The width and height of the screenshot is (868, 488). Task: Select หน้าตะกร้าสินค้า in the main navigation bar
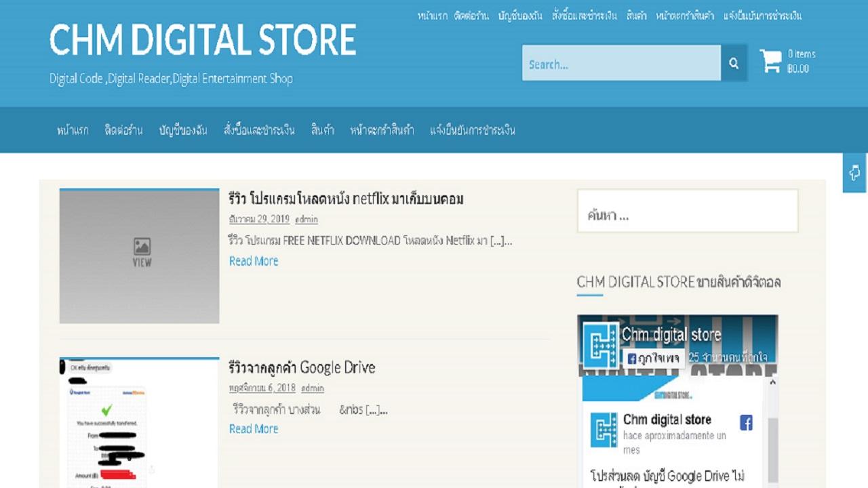click(x=382, y=130)
